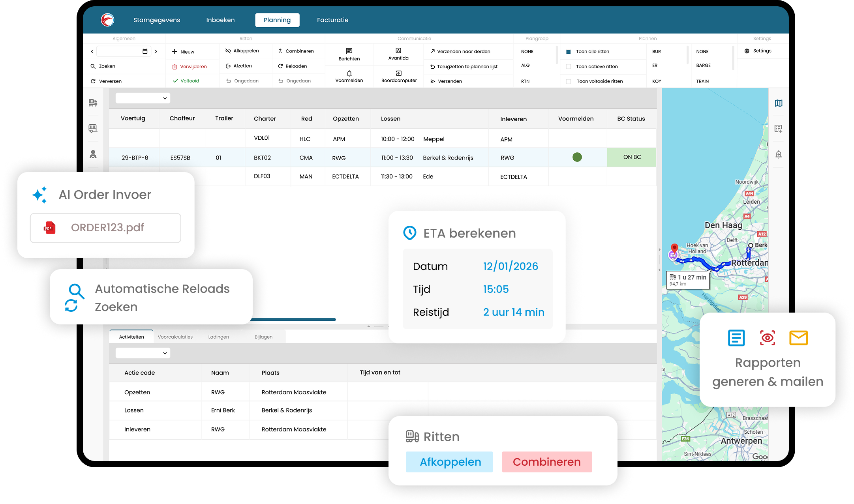Image resolution: width=854 pixels, height=504 pixels.
Task: Click the calendar icon in date field
Action: click(x=145, y=51)
